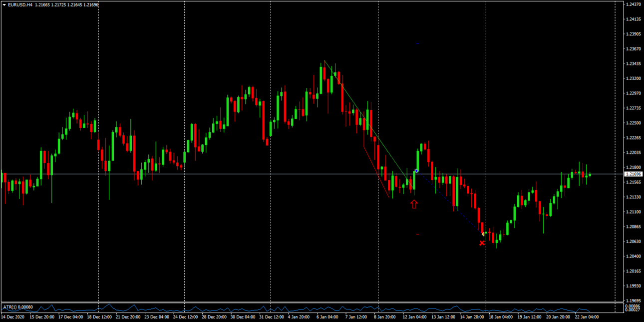Click the current price label 1.21696

[633, 174]
